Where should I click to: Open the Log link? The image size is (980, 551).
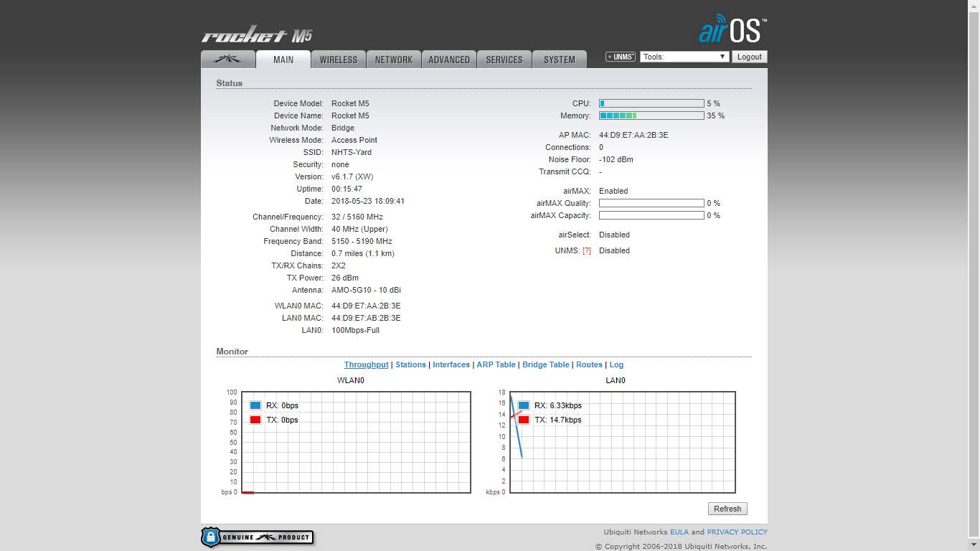tap(617, 364)
